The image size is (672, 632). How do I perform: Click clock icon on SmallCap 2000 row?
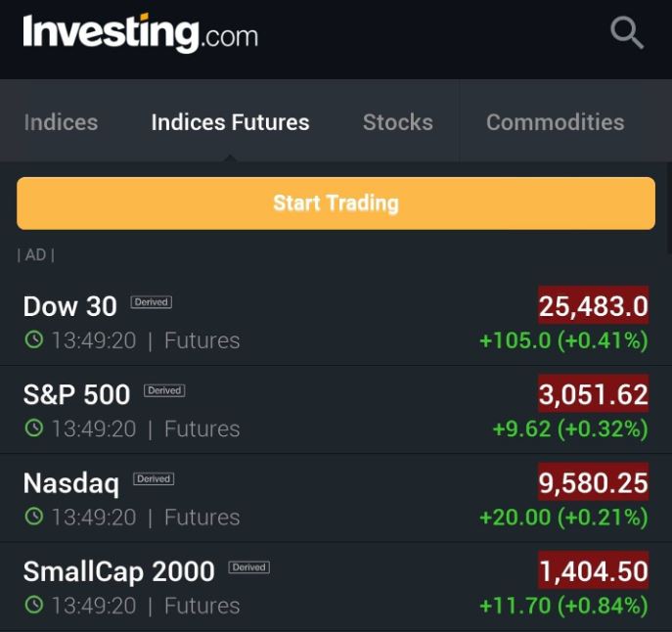click(34, 606)
